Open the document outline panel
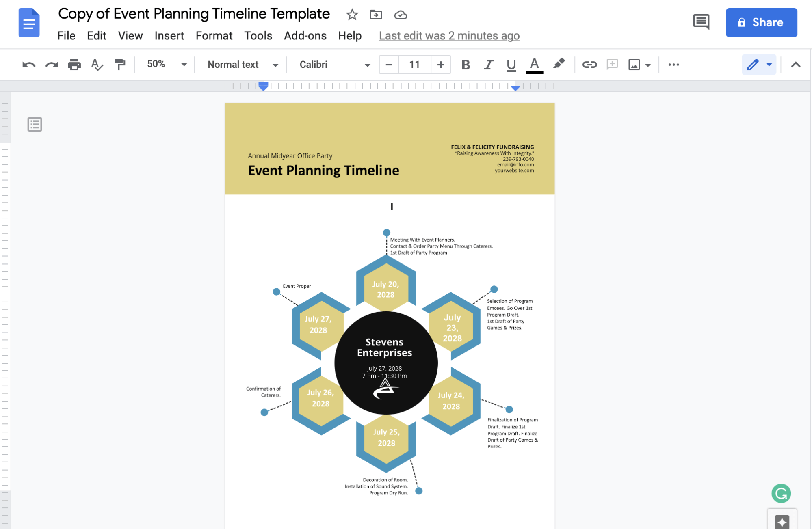The image size is (812, 529). coord(34,124)
